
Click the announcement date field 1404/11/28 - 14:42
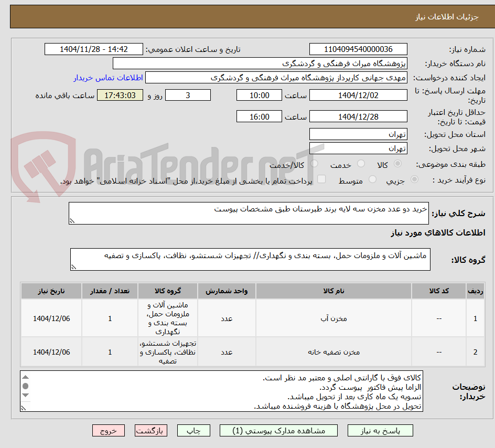pos(94,49)
